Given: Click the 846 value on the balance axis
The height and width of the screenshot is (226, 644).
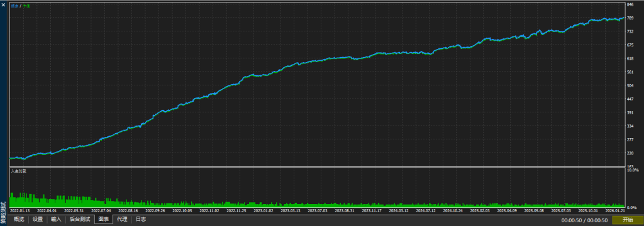Looking at the screenshot, I should tap(630, 4).
